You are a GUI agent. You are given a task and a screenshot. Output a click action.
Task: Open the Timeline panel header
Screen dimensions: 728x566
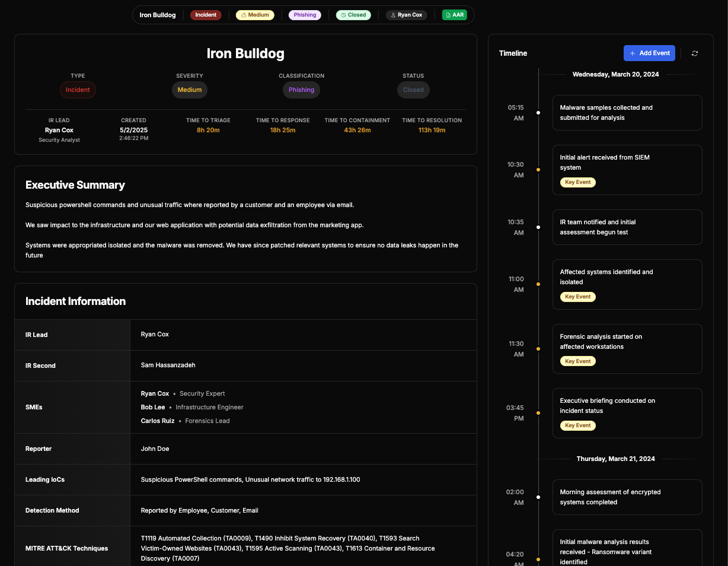(513, 53)
